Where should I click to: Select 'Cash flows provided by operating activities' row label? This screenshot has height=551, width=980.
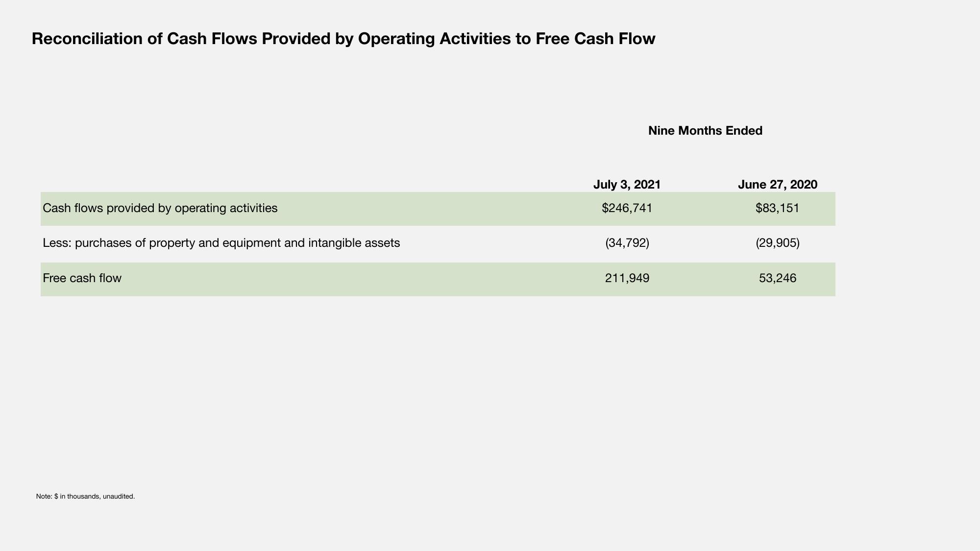pyautogui.click(x=160, y=208)
